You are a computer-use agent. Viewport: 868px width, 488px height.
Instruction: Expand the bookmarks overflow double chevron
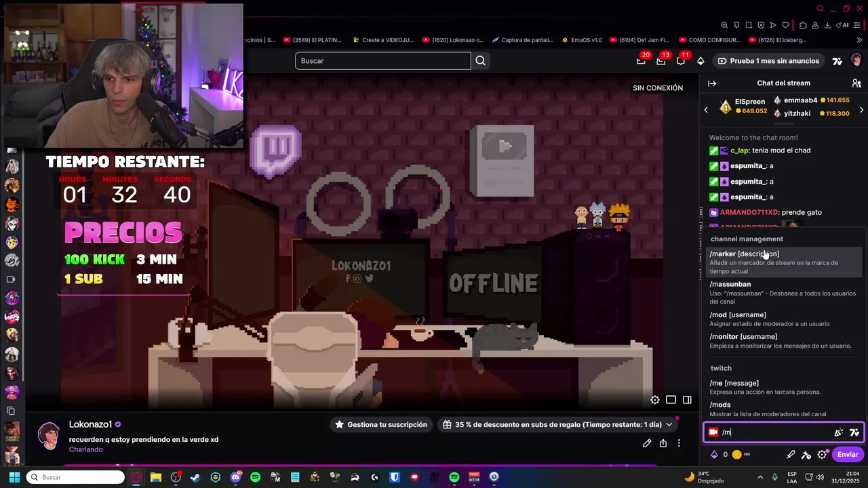coord(859,40)
